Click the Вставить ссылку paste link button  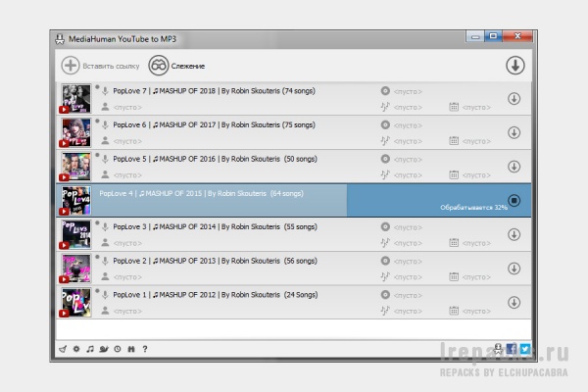click(101, 66)
